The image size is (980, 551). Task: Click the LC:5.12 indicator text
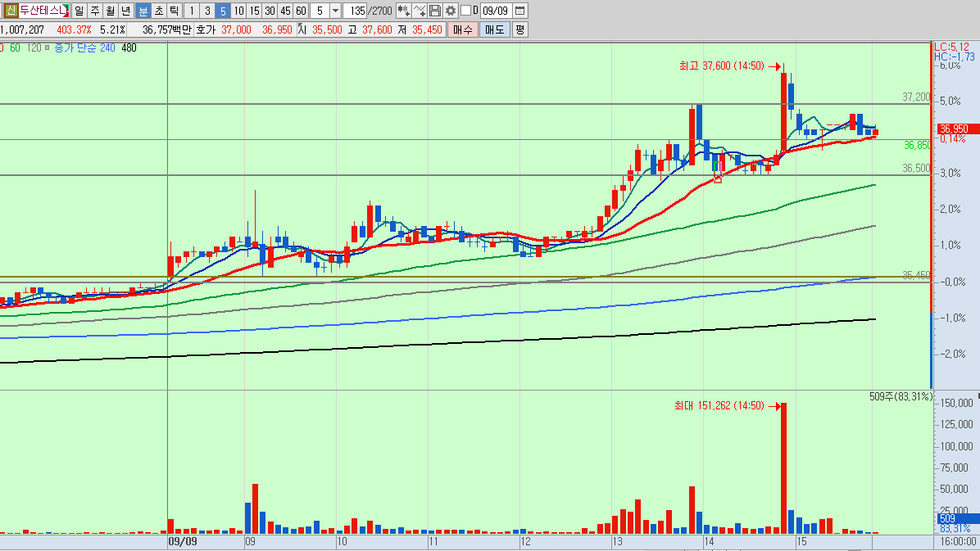(951, 47)
